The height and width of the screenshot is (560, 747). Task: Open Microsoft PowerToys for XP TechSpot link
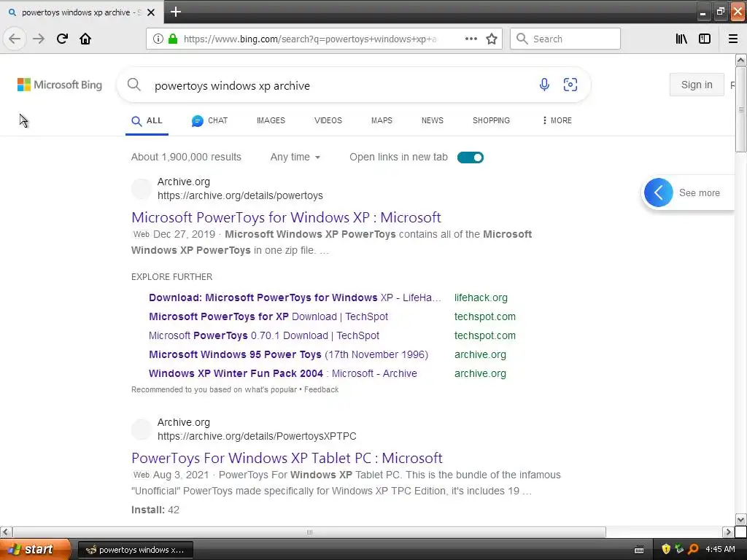click(x=268, y=316)
